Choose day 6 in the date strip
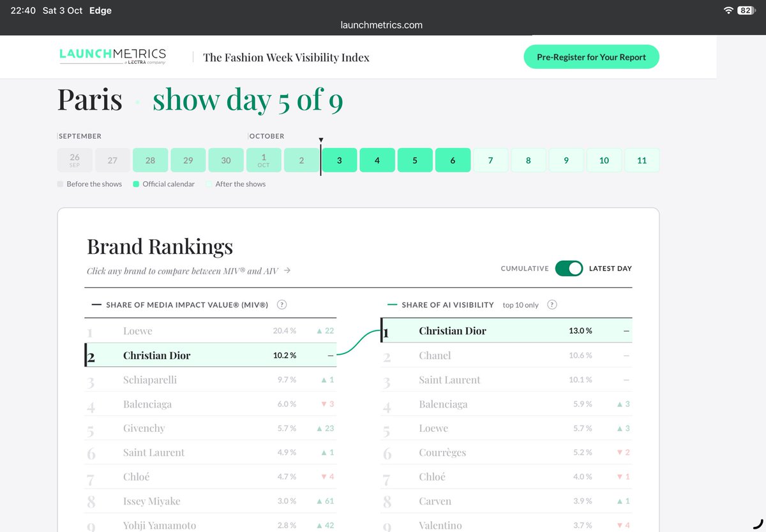This screenshot has width=766, height=532. (453, 160)
